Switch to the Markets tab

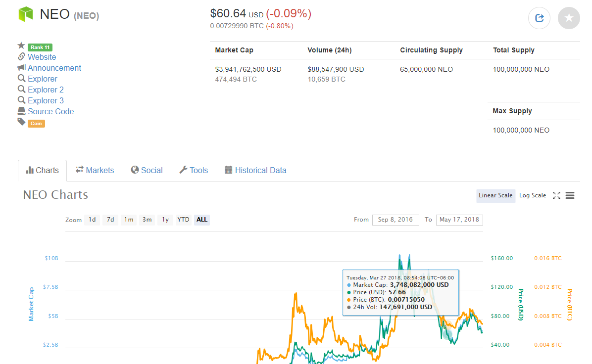coord(95,171)
